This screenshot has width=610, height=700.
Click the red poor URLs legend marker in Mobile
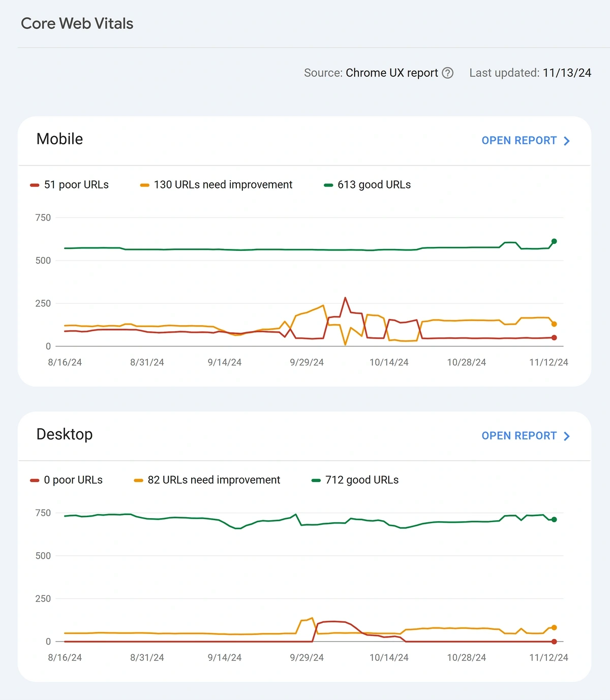[x=35, y=185]
